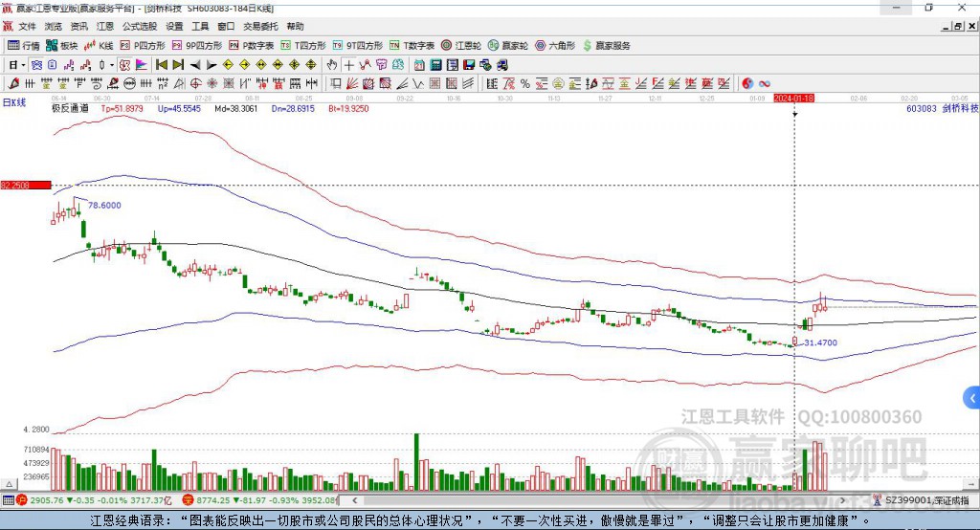Click the Tp=51.8979 indicator value
Screen dimensions: 980x530
pyautogui.click(x=122, y=108)
